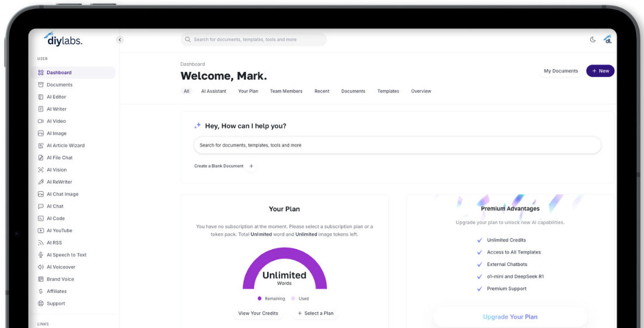Image resolution: width=644 pixels, height=328 pixels.
Task: Focus the How can I help search field
Action: [397, 145]
